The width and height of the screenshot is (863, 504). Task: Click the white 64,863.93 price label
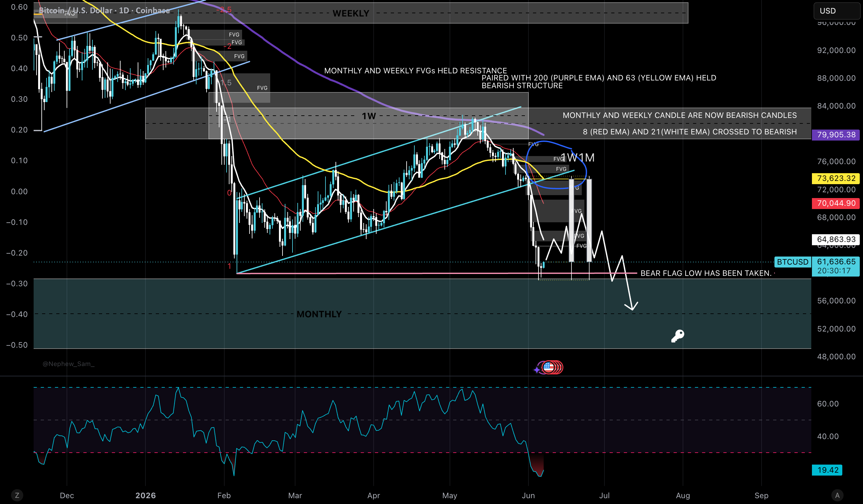(x=836, y=239)
